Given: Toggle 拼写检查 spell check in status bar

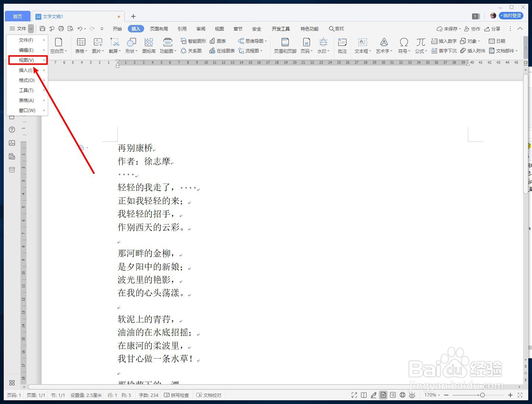Looking at the screenshot, I should [x=177, y=395].
